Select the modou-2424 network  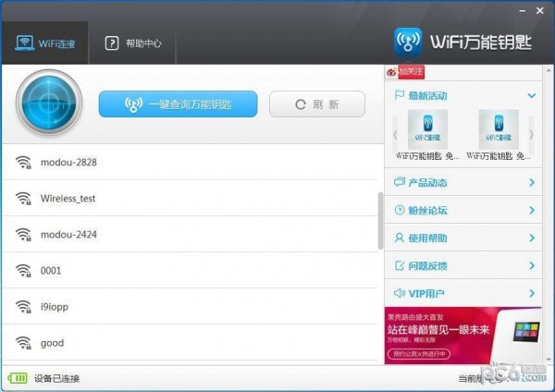tap(191, 235)
